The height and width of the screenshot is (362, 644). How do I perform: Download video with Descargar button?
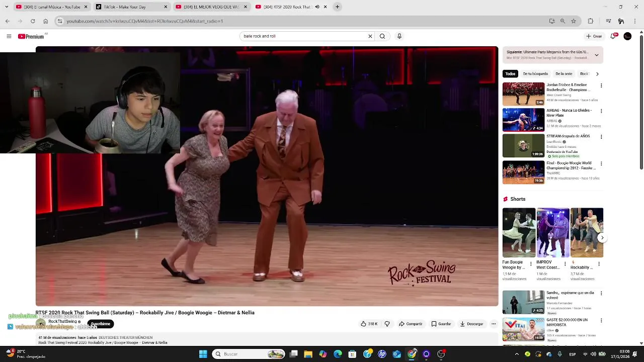471,324
